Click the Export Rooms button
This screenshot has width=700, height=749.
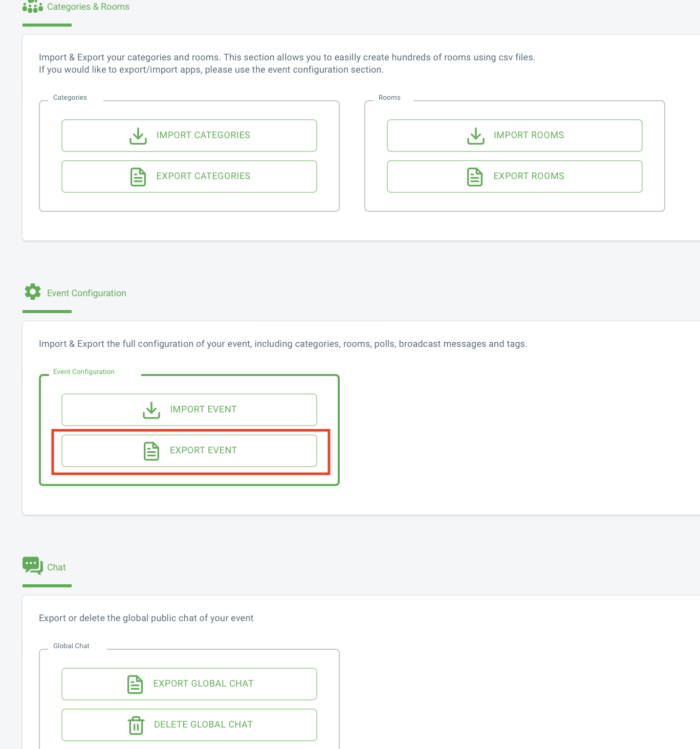[515, 177]
